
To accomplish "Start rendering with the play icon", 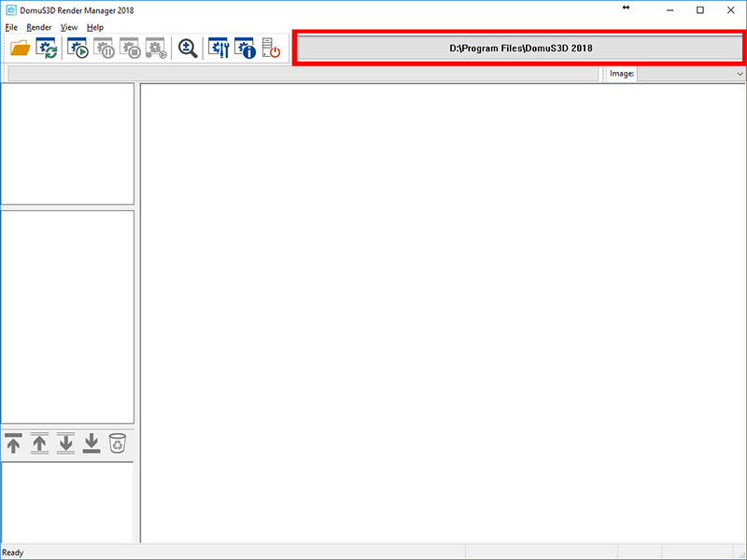I will [78, 49].
